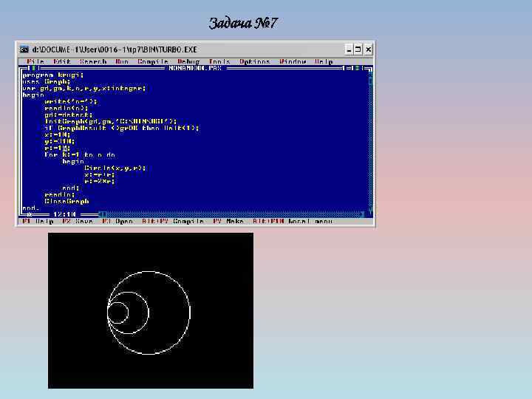Click the editor window zoom arrow
Viewport: 532px width, 399px height.
click(x=357, y=68)
